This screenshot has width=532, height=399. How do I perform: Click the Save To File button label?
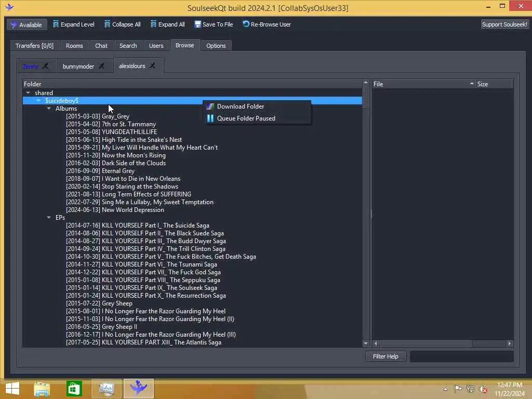[x=218, y=24]
